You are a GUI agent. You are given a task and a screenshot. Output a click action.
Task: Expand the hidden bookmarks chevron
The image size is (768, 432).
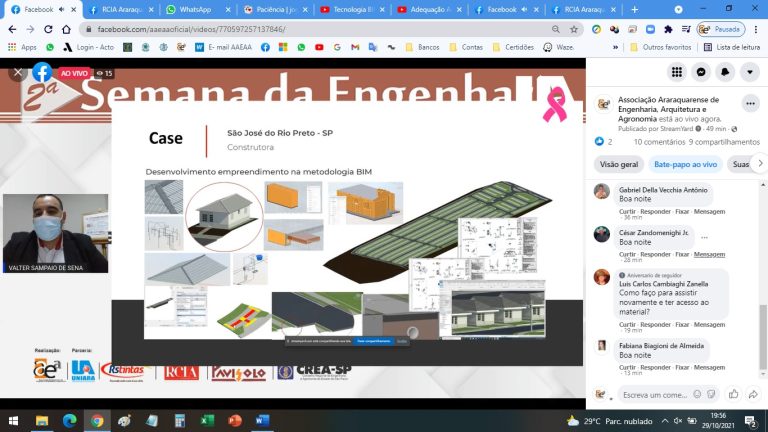pos(615,47)
